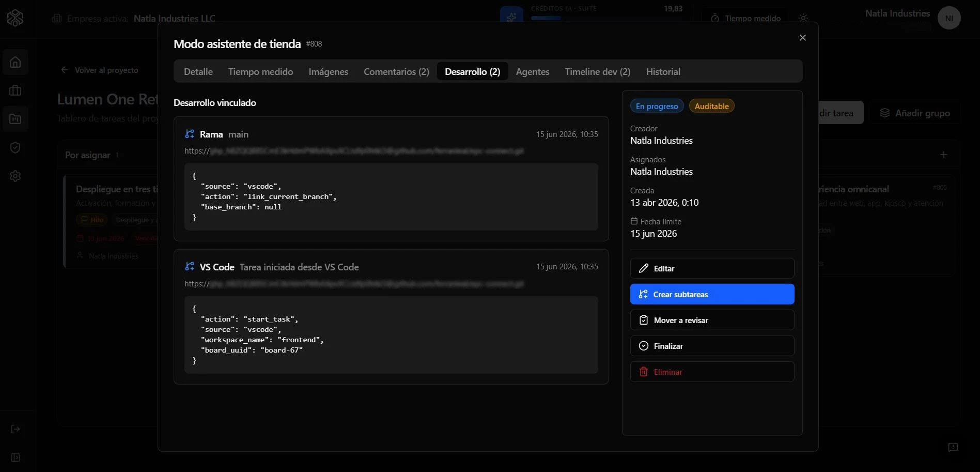Click Tarea iniciada desde VS Code label
Viewport: 980px width, 472px height.
point(299,267)
